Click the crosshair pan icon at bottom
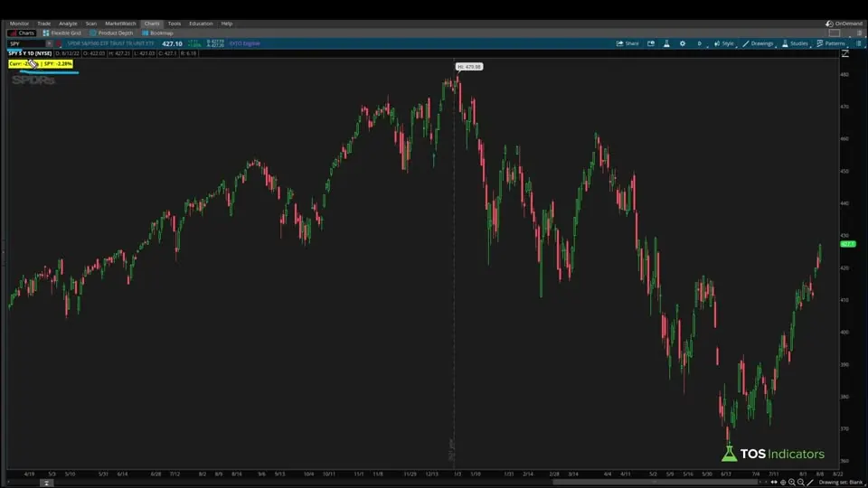The width and height of the screenshot is (868, 488). [783, 483]
